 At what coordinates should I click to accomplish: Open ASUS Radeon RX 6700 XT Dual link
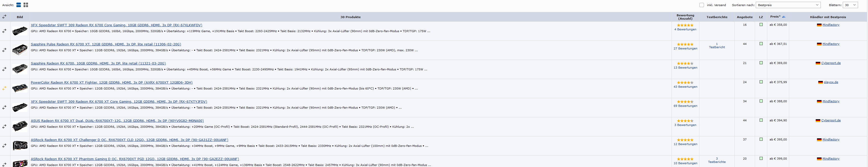117,121
